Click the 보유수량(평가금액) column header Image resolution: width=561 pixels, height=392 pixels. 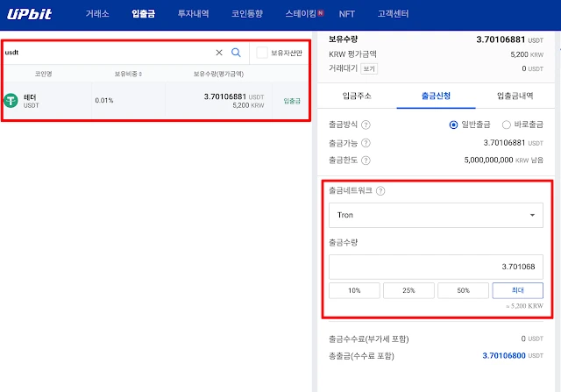pyautogui.click(x=218, y=74)
